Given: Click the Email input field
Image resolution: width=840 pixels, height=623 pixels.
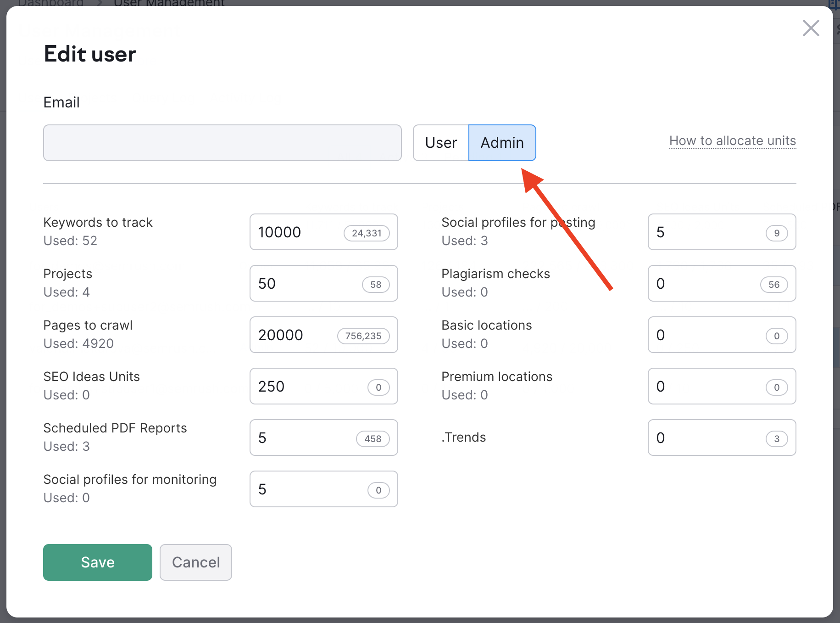Looking at the screenshot, I should point(223,143).
